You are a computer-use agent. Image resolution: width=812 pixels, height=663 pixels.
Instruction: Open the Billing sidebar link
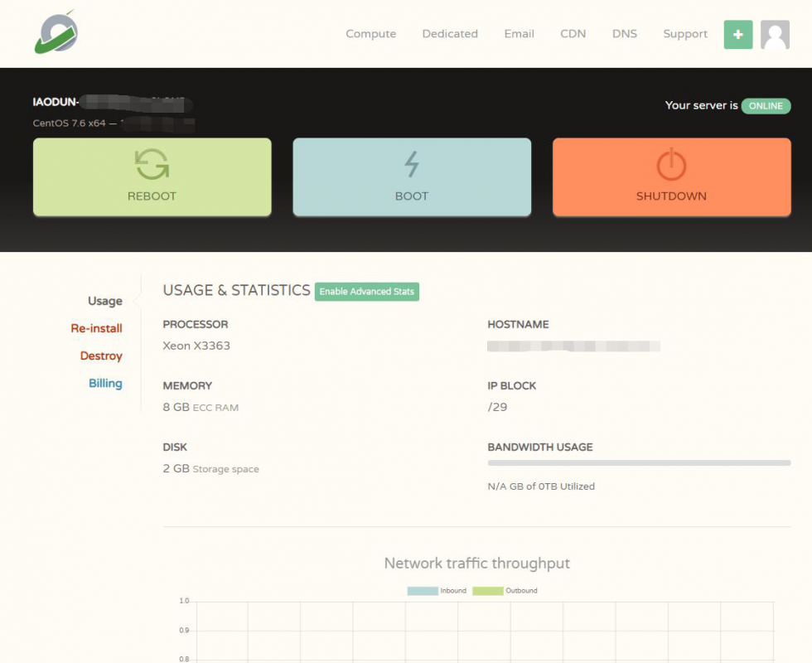click(105, 383)
